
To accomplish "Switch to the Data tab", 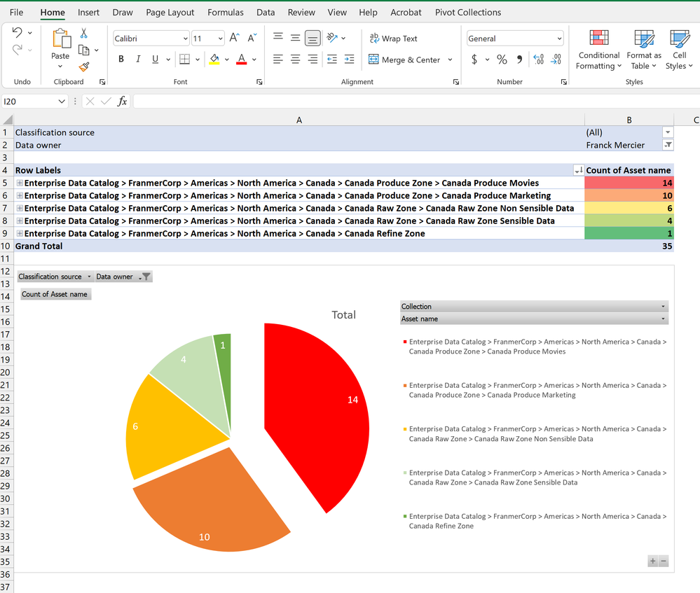I will click(x=266, y=13).
